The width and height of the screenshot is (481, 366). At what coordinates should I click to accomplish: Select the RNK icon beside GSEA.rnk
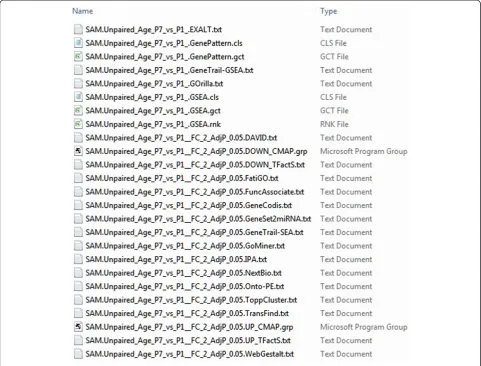click(78, 124)
